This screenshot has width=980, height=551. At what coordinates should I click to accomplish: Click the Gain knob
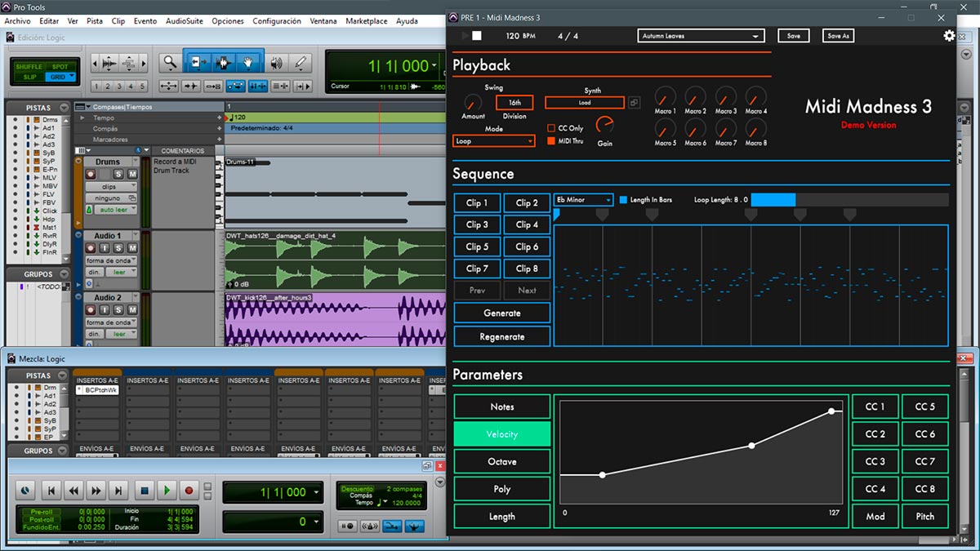coord(605,125)
